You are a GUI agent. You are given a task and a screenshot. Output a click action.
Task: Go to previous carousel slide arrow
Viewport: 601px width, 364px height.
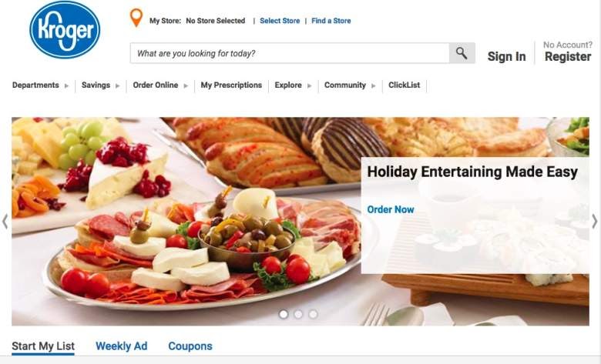click(x=5, y=221)
